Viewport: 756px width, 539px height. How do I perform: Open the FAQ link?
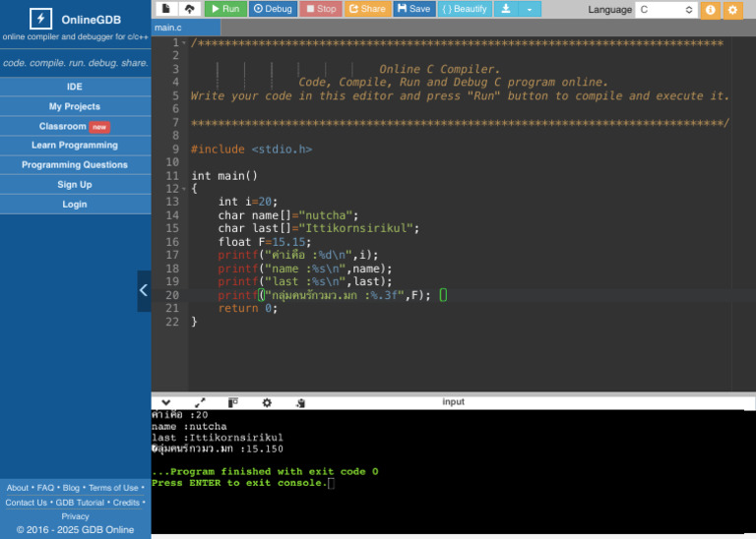(x=45, y=488)
